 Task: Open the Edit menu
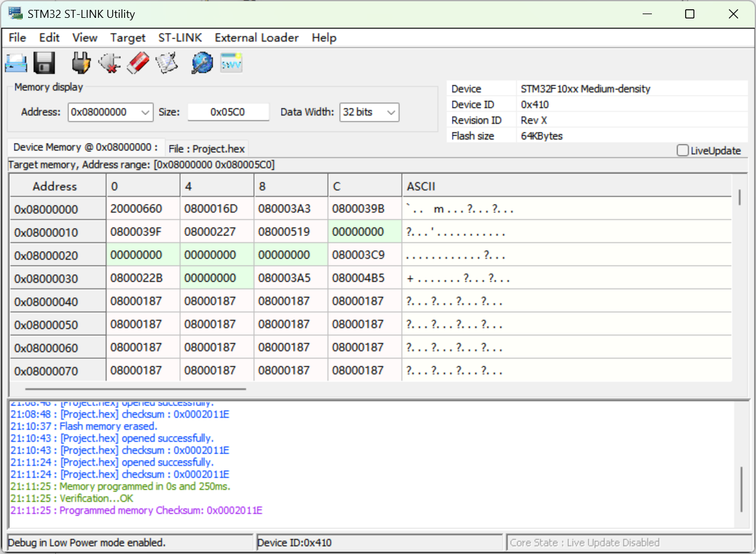pos(49,38)
